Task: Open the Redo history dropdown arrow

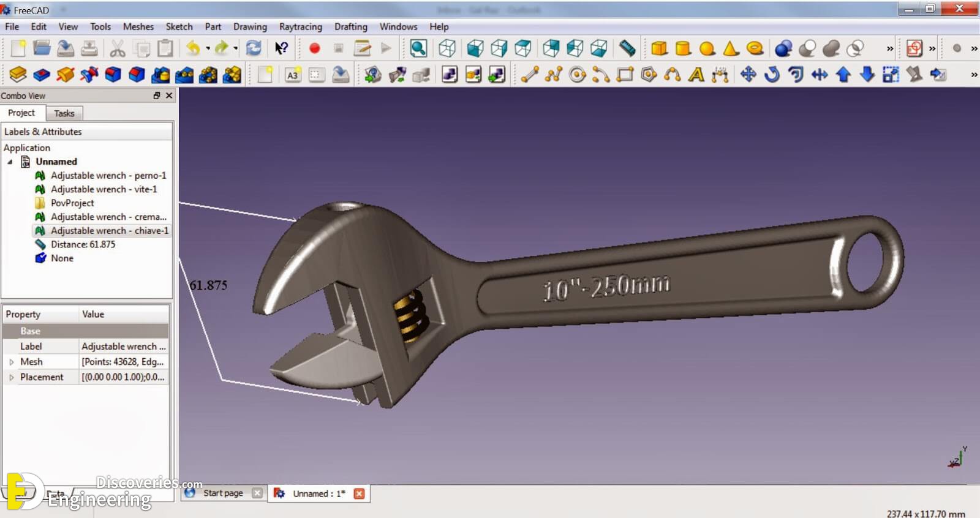Action: click(x=235, y=48)
